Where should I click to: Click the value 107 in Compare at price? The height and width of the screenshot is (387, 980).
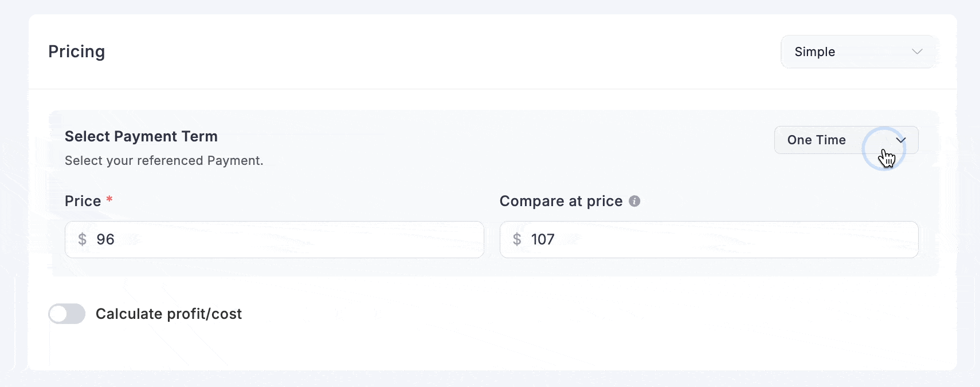click(x=543, y=239)
